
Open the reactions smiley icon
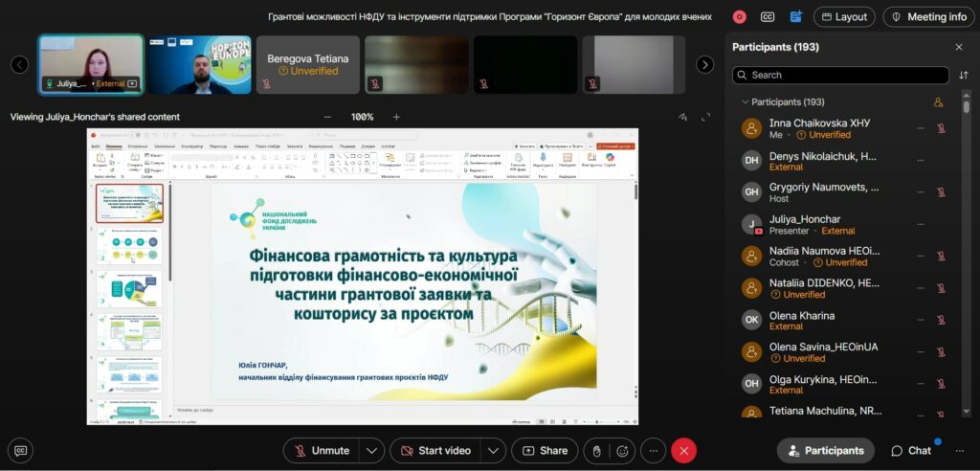pyautogui.click(x=622, y=451)
